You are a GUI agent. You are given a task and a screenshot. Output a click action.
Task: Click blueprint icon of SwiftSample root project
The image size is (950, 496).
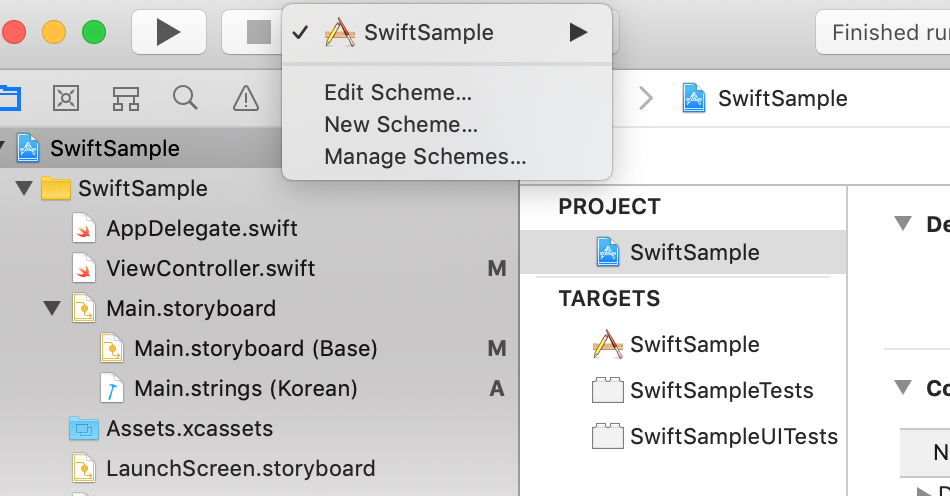point(28,148)
